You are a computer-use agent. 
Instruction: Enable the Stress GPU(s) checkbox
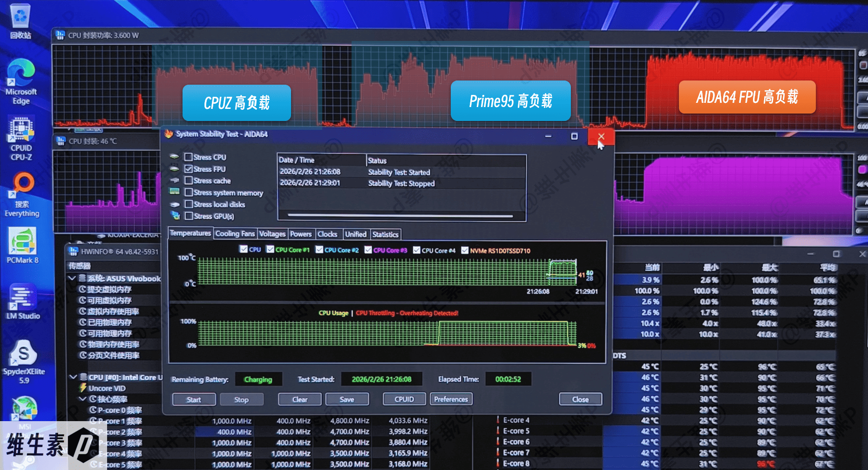189,216
